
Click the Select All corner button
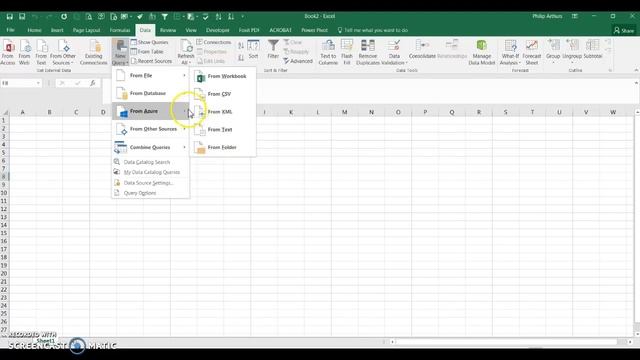5,112
